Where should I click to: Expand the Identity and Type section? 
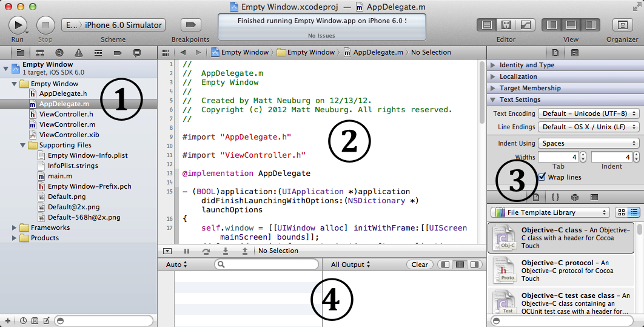(x=493, y=65)
